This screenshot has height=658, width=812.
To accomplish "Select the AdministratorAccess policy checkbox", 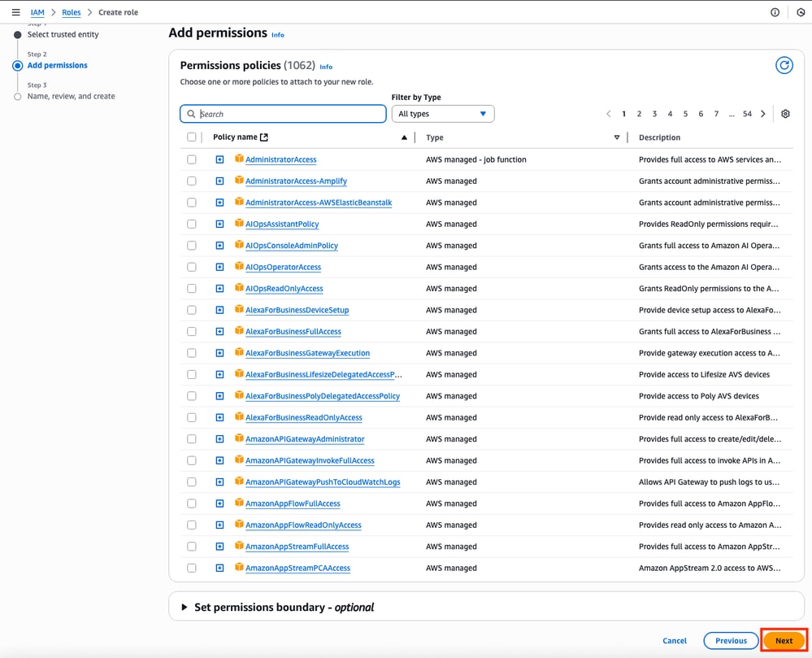I will pos(192,159).
